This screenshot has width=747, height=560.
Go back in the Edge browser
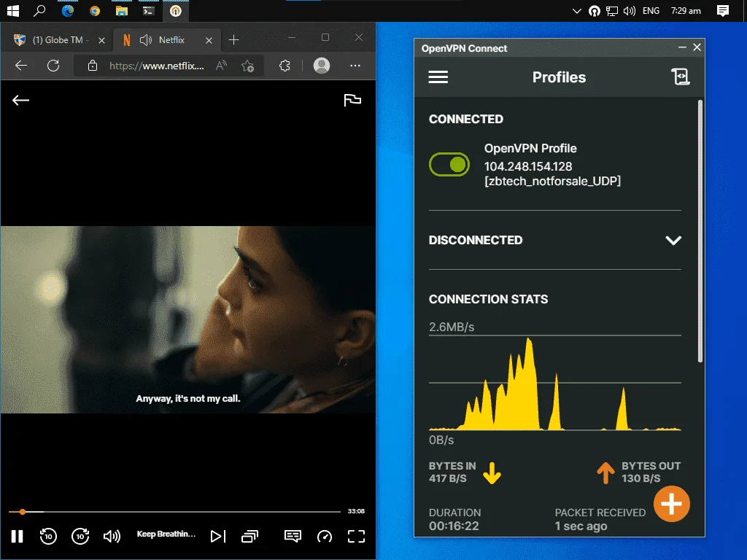click(x=21, y=66)
